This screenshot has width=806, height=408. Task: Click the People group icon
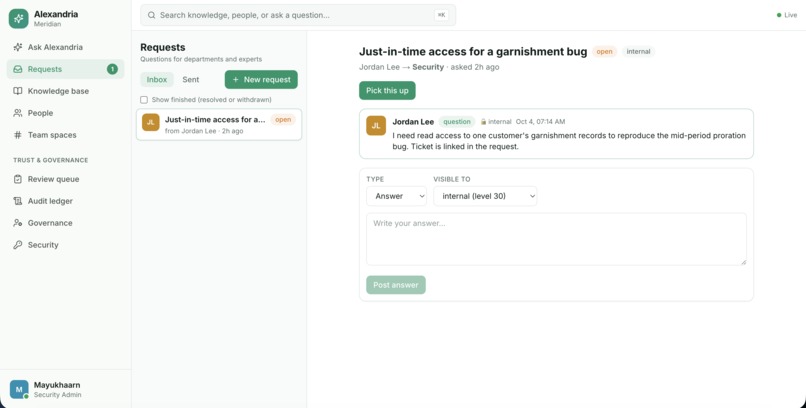(18, 113)
